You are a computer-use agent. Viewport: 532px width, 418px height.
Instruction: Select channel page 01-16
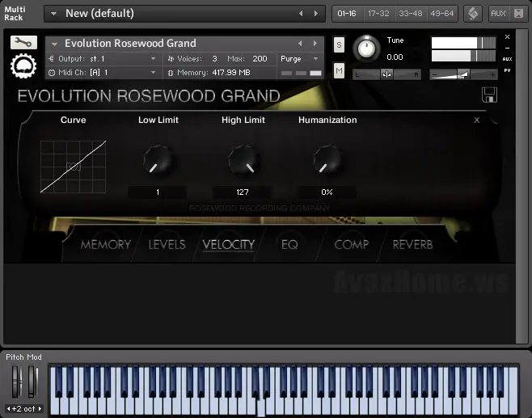pos(347,14)
